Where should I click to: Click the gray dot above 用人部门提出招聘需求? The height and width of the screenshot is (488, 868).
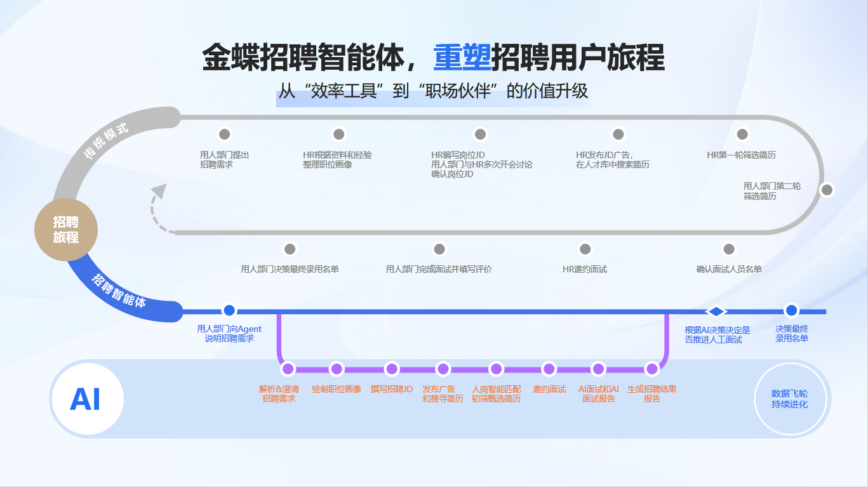point(224,134)
